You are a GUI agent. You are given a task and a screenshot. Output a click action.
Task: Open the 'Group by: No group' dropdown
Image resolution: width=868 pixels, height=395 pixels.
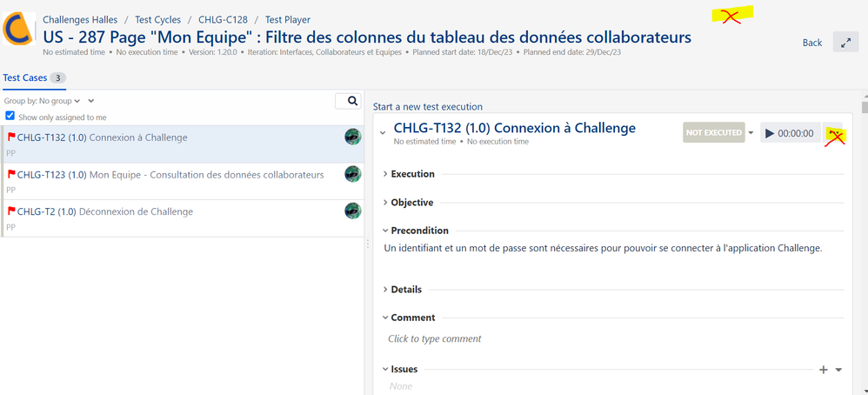[43, 101]
